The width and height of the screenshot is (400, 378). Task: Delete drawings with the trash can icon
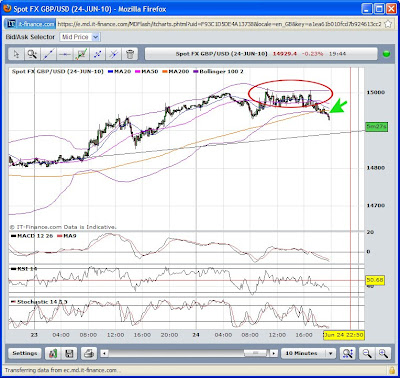130,54
